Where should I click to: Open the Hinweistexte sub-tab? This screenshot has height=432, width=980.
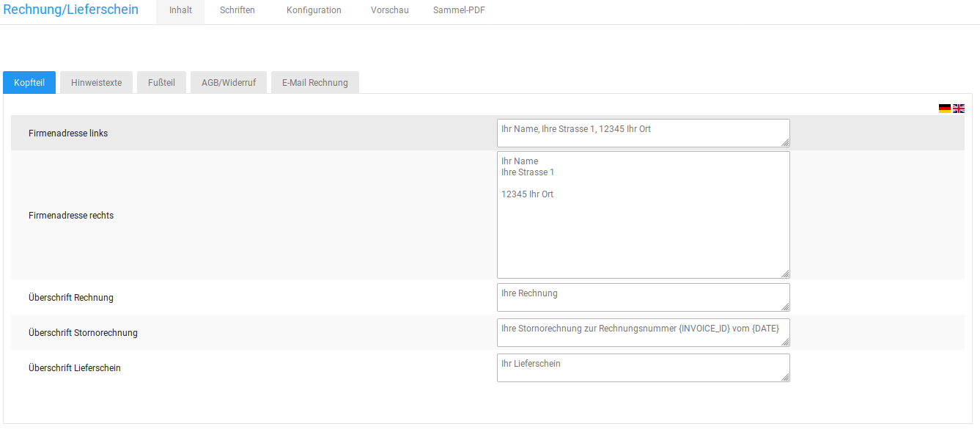[x=97, y=83]
